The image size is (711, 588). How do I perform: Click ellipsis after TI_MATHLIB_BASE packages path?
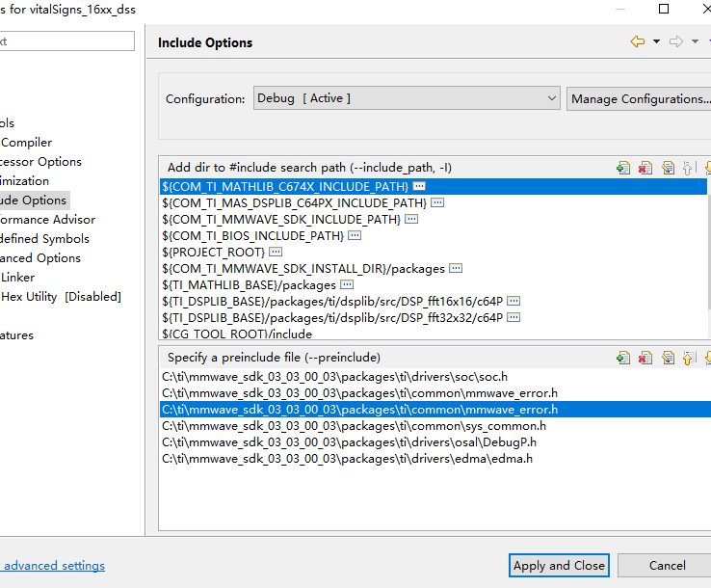347,285
